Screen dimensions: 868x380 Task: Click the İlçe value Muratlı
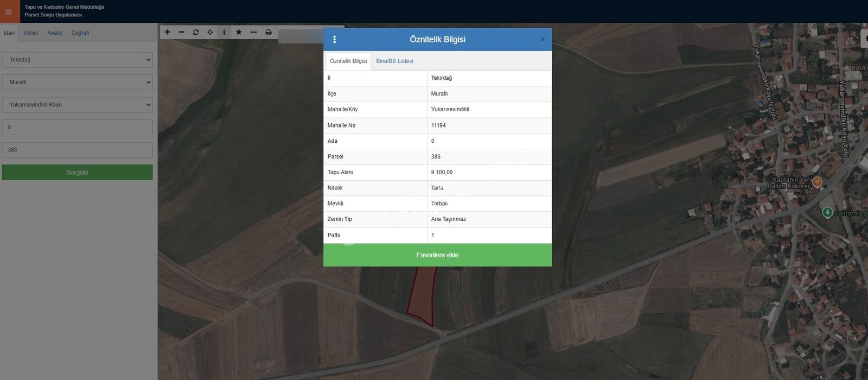tap(439, 94)
